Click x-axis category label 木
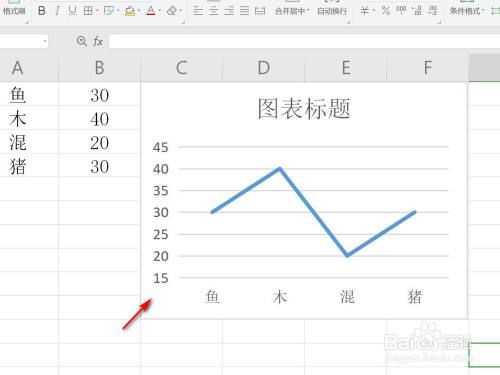The width and height of the screenshot is (500, 375). pyautogui.click(x=280, y=296)
